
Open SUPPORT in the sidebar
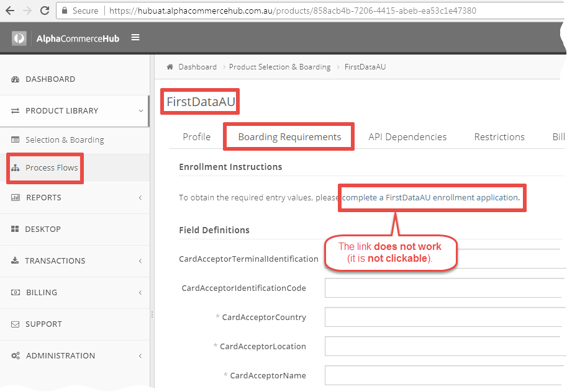pyautogui.click(x=43, y=324)
